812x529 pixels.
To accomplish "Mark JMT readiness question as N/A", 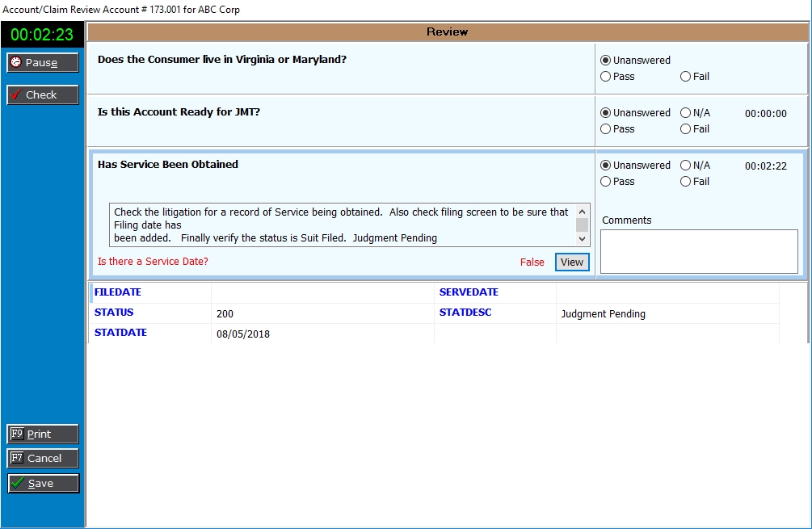I will (x=686, y=113).
